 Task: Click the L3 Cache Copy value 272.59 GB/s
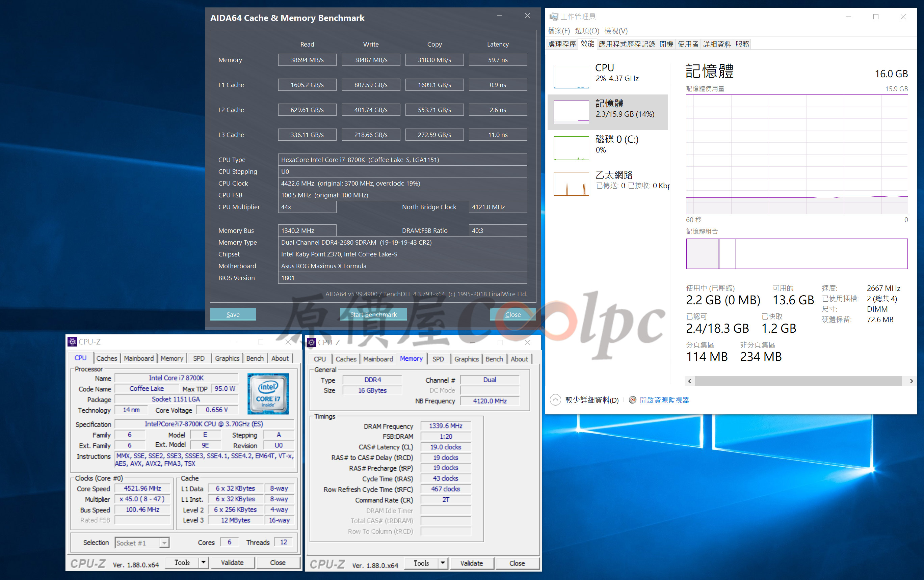tap(434, 135)
